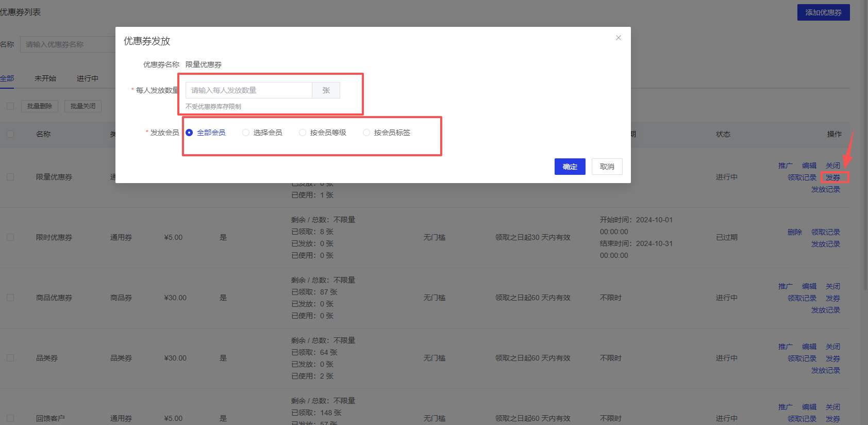Click the 每人发放数量 input field
Viewport: 868px width, 425px height.
(x=248, y=90)
